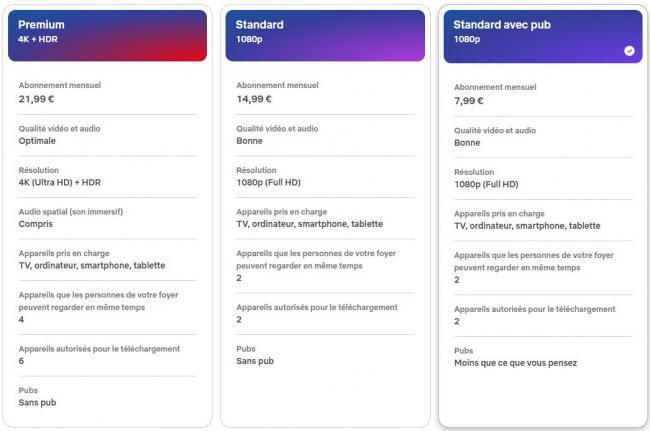This screenshot has width=650, height=431.
Task: Click Premium's download devices value 6
Action: tap(21, 361)
